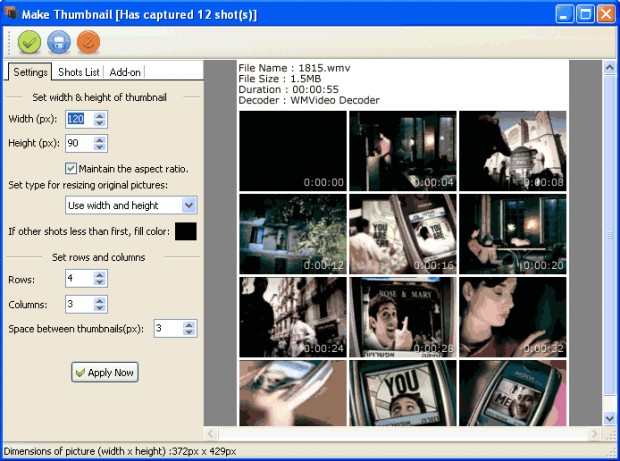The width and height of the screenshot is (620, 461).
Task: Click the green checkmark toolbar icon
Action: [x=29, y=42]
